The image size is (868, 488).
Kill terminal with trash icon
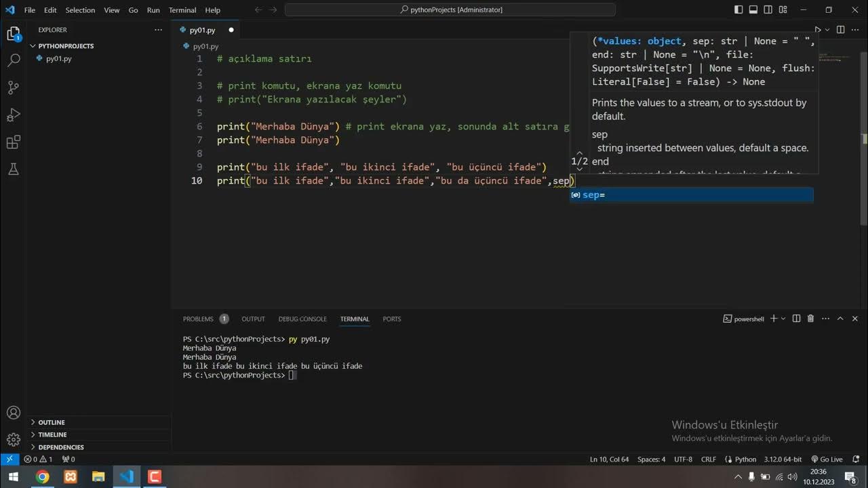coord(810,319)
